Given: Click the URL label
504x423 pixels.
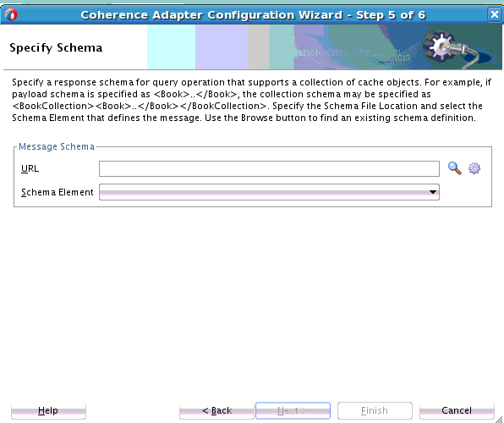Looking at the screenshot, I should 30,168.
